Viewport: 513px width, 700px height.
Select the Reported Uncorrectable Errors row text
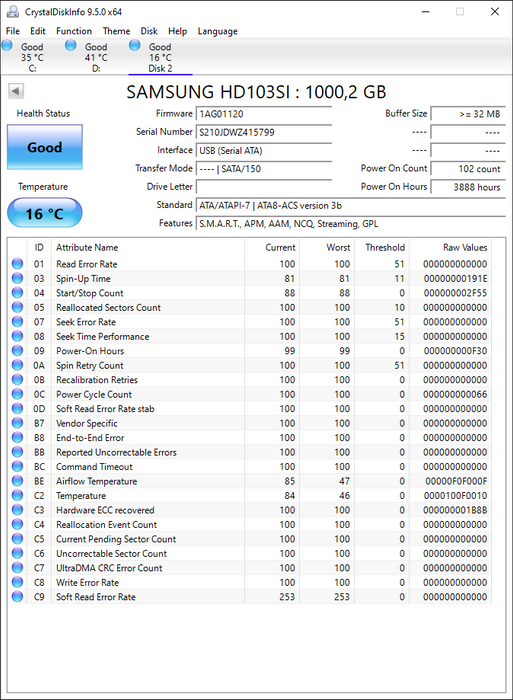(116, 452)
